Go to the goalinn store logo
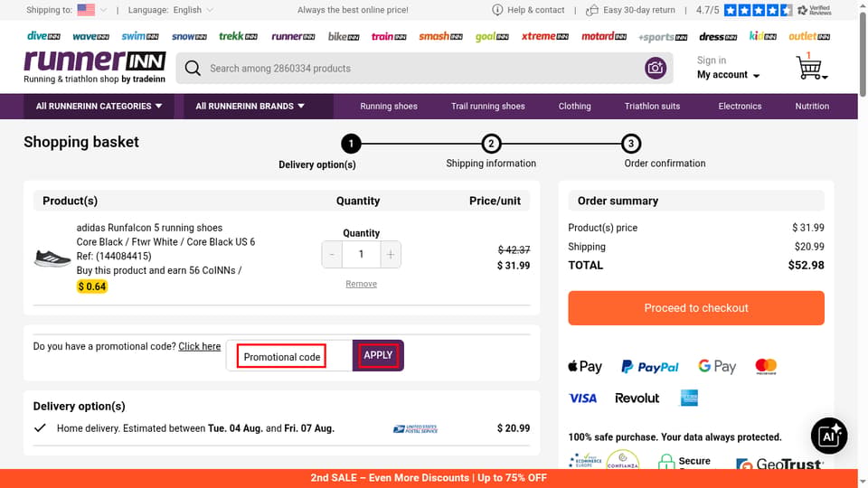868x488 pixels. 492,36
